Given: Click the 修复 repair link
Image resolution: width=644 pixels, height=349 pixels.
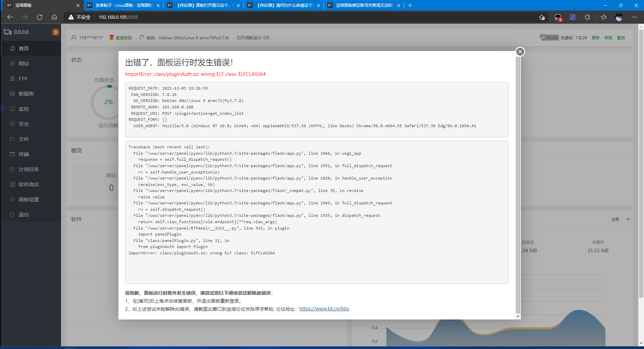Looking at the screenshot, I should (608, 38).
